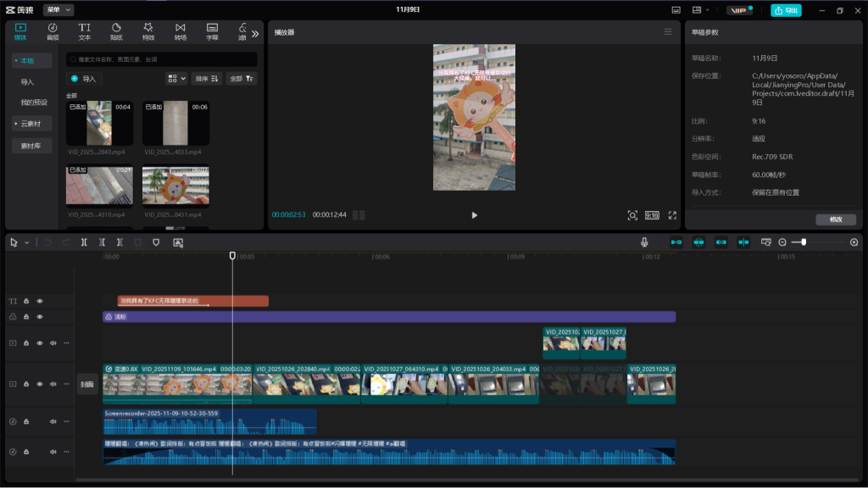The image size is (868, 488).
Task: Click the microphone record voiceover icon
Action: 644,242
